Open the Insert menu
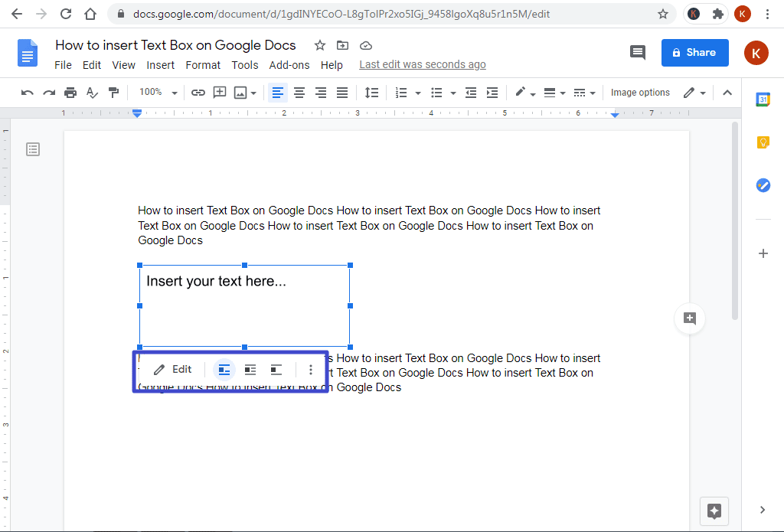 (x=160, y=65)
